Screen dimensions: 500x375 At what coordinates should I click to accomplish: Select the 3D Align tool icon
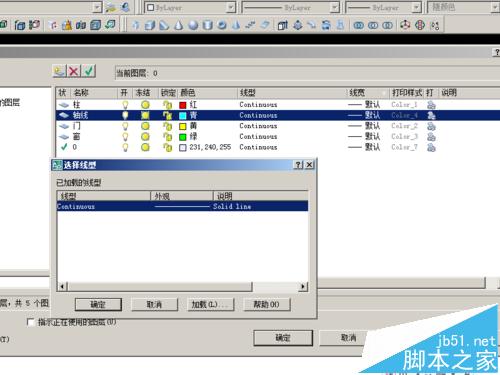point(435,25)
